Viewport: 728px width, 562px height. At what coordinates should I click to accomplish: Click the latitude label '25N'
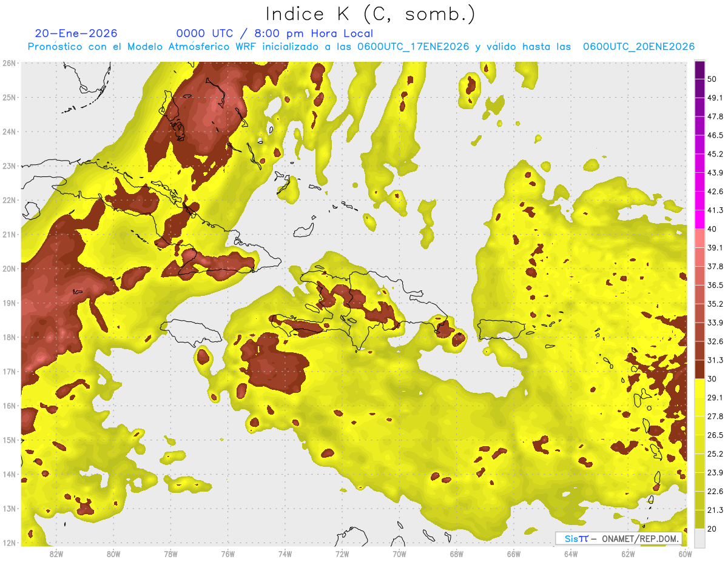(x=9, y=97)
